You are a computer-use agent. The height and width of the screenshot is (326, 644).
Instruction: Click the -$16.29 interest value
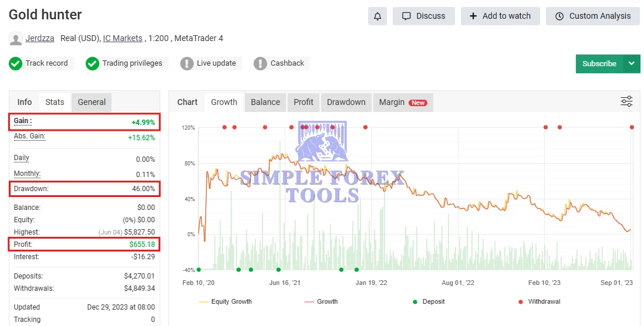tap(143, 257)
